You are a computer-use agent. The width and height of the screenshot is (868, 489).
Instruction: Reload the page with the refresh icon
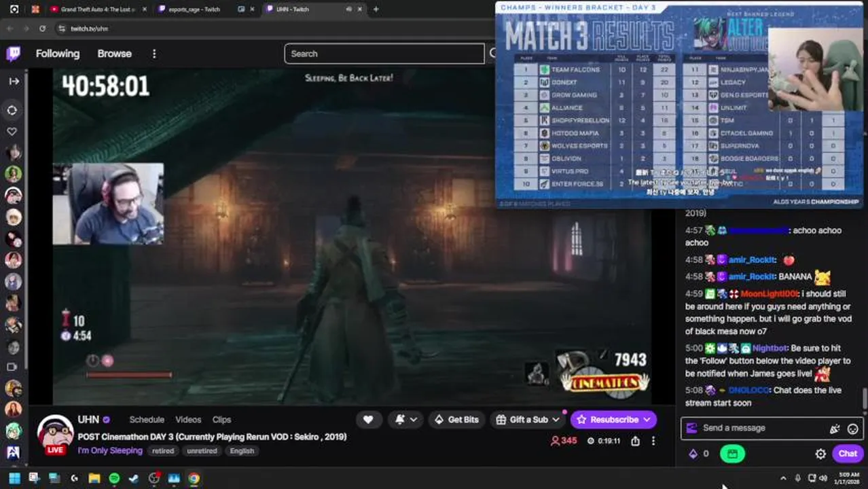42,29
